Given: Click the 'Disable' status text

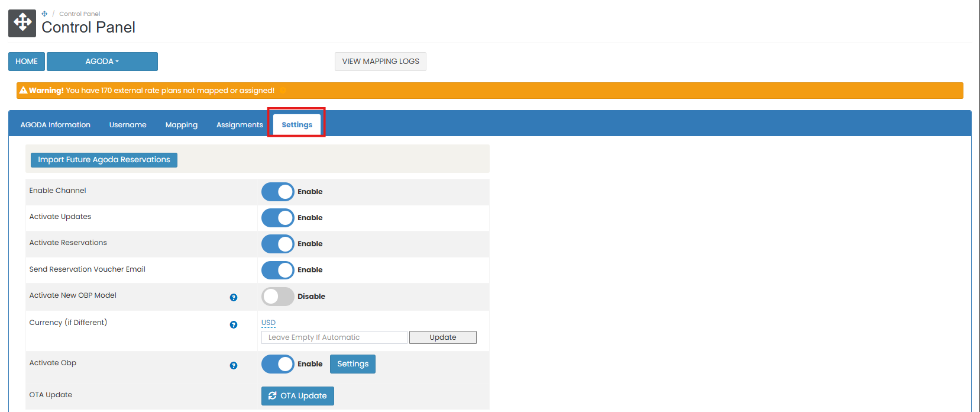Looking at the screenshot, I should point(311,297).
